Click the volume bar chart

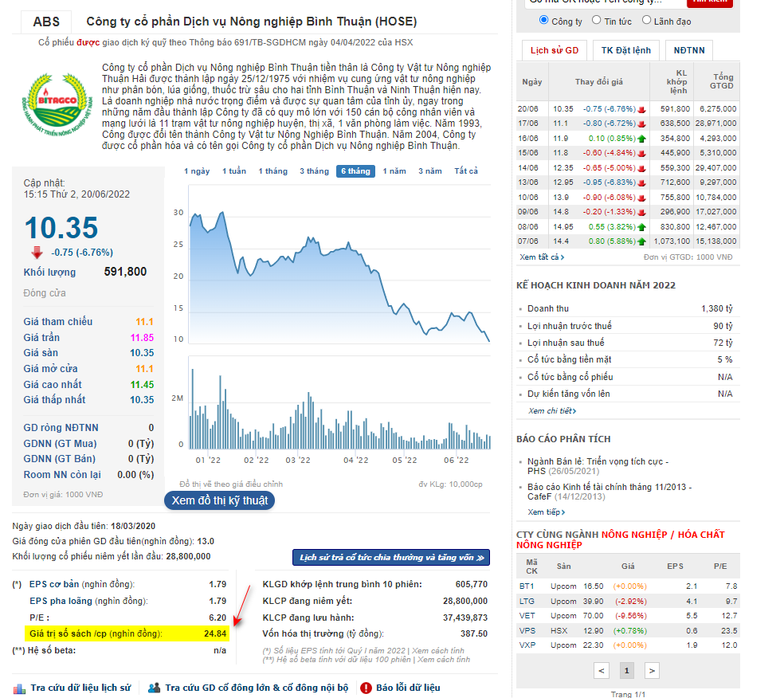click(339, 403)
